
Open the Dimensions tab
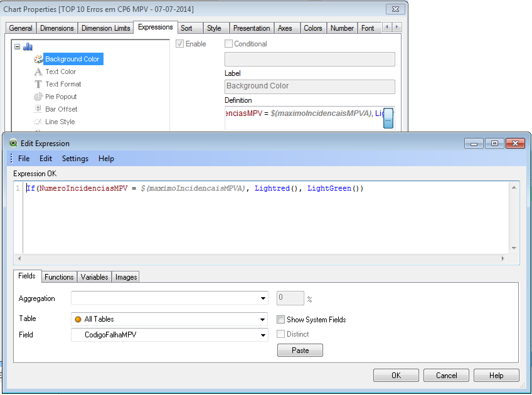[56, 28]
